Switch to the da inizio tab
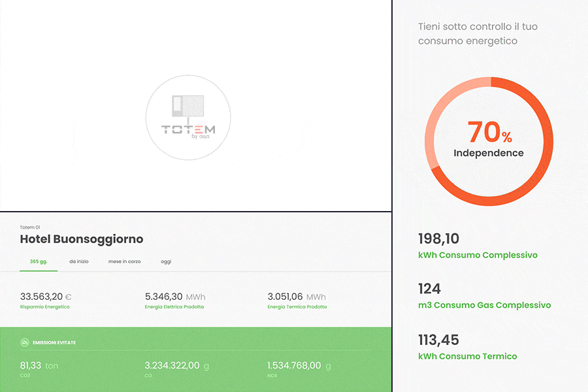 (79, 261)
